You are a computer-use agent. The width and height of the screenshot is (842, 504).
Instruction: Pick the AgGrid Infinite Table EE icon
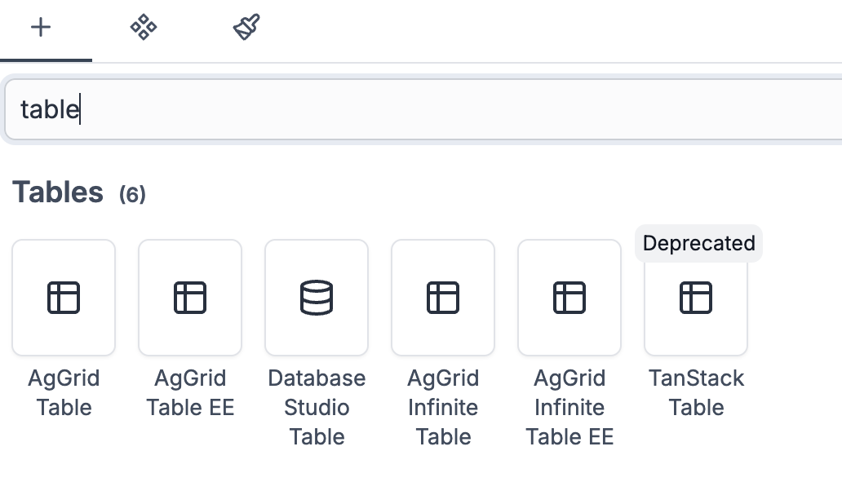click(x=569, y=298)
